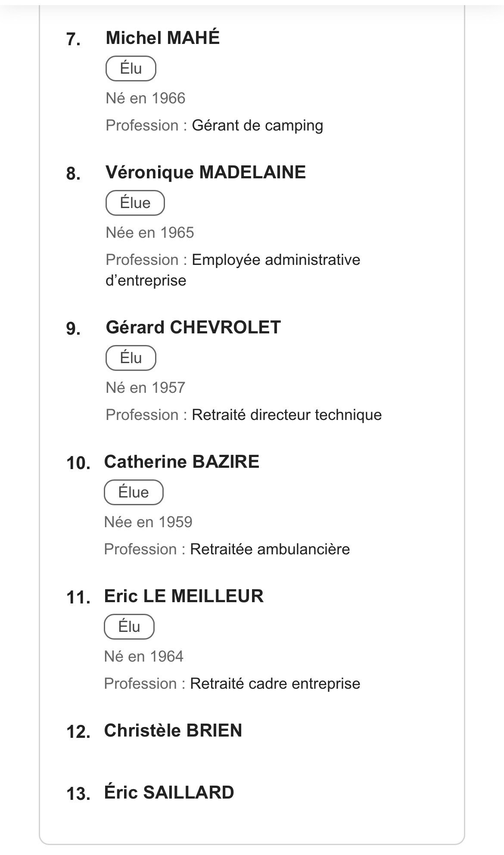Click the Élu badge under Michel MAHÉ
The height and width of the screenshot is (855, 504).
pyautogui.click(x=131, y=68)
